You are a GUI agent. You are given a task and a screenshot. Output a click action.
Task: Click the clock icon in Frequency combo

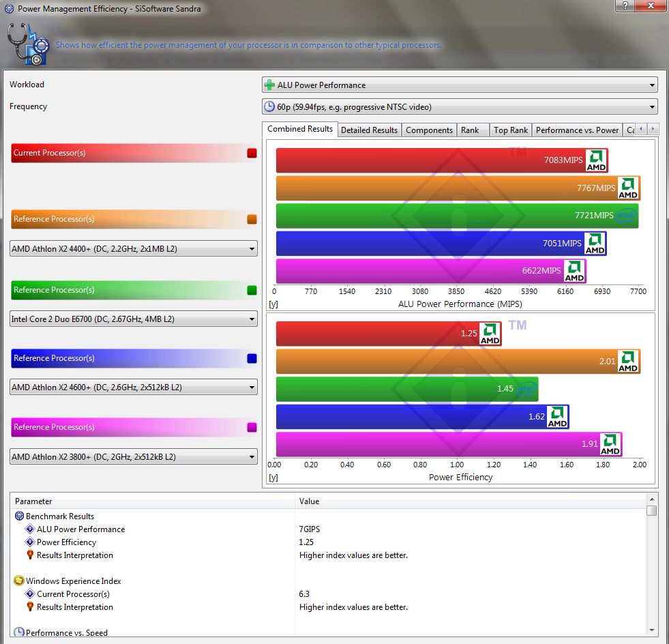click(x=269, y=106)
